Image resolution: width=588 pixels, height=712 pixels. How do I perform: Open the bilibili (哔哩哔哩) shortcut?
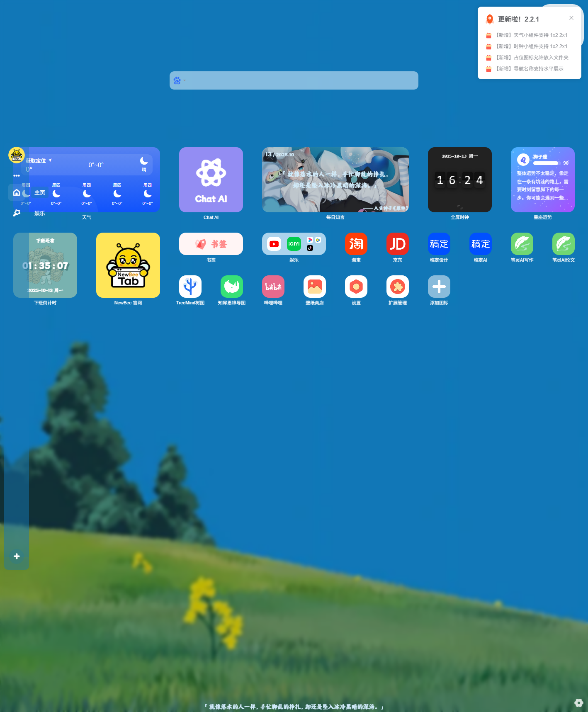click(273, 287)
